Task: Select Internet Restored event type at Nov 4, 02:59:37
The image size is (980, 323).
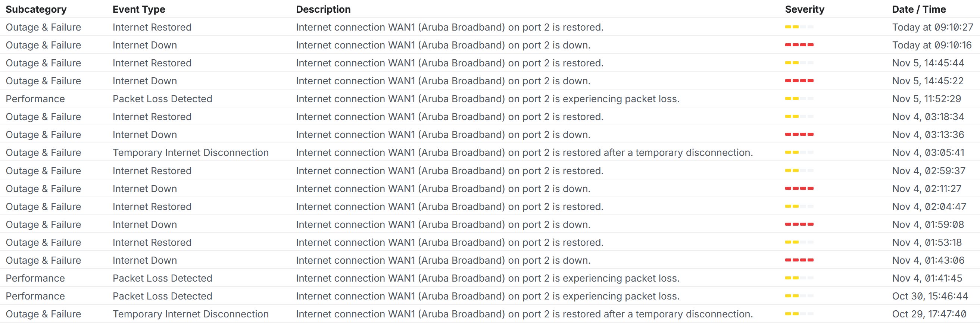Action: 152,170
